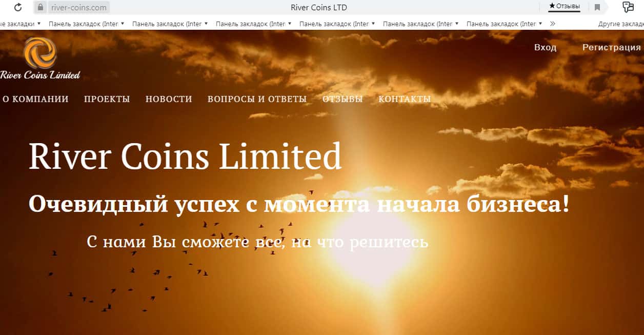Open the Другие закладки folder

[x=621, y=24]
